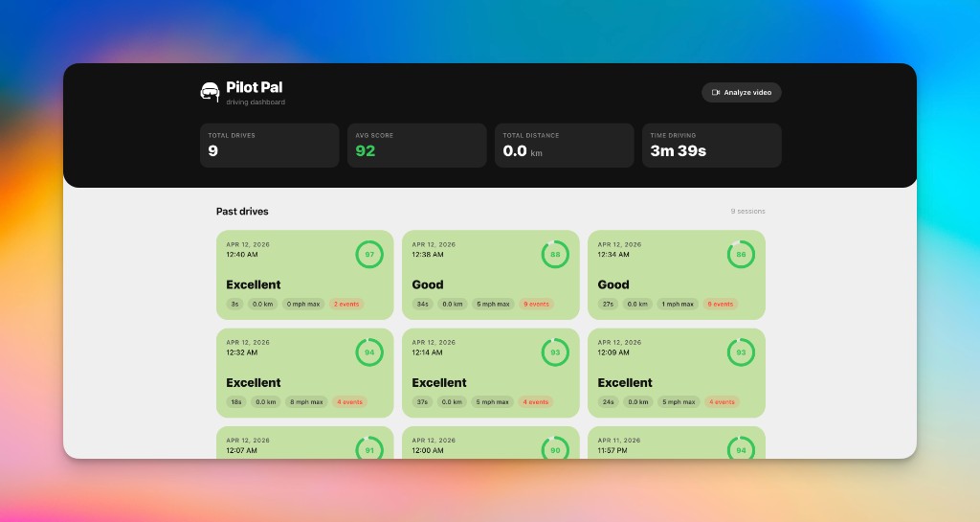Click the Pilot Pal helmet logo icon

coord(210,93)
